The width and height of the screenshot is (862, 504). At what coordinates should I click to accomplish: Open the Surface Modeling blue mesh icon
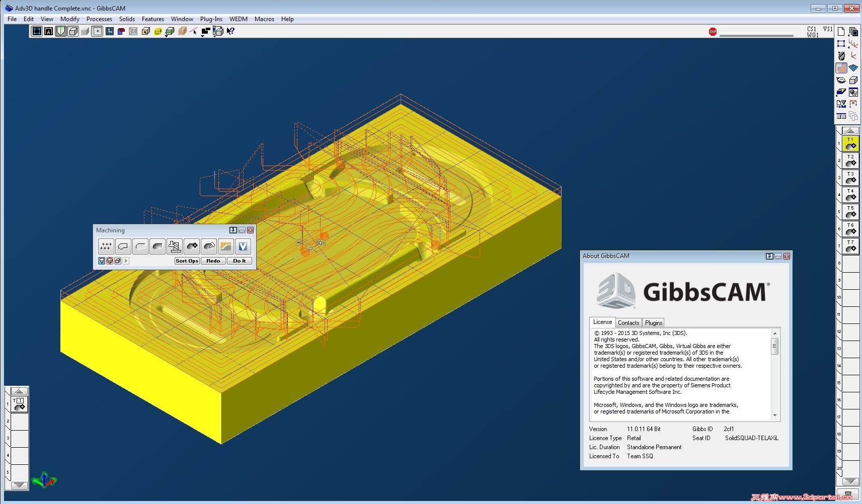coord(853,67)
